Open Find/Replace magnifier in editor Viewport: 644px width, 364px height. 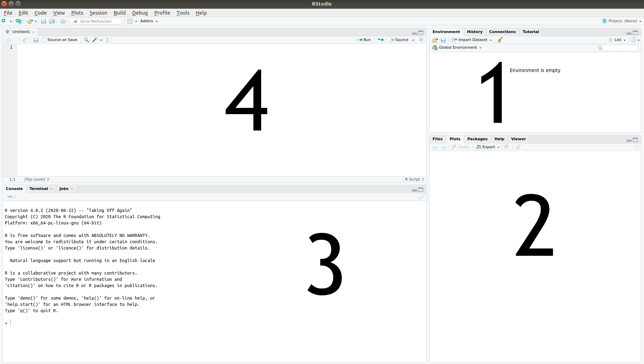click(x=86, y=40)
